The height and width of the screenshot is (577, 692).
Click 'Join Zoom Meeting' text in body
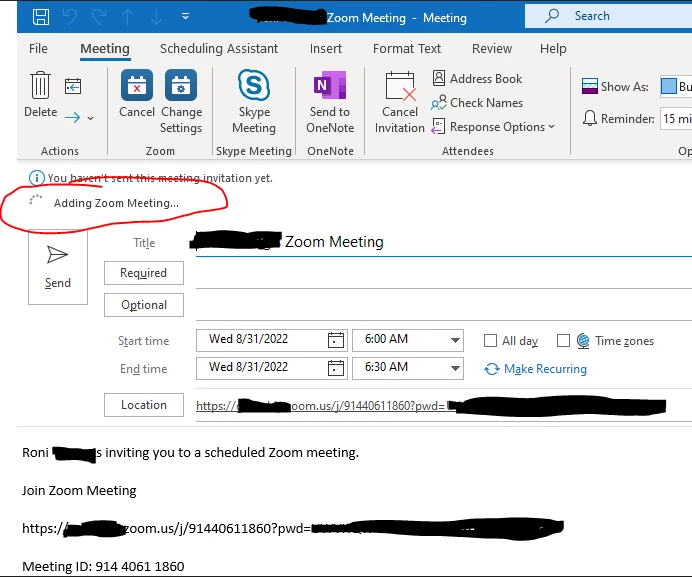click(79, 490)
